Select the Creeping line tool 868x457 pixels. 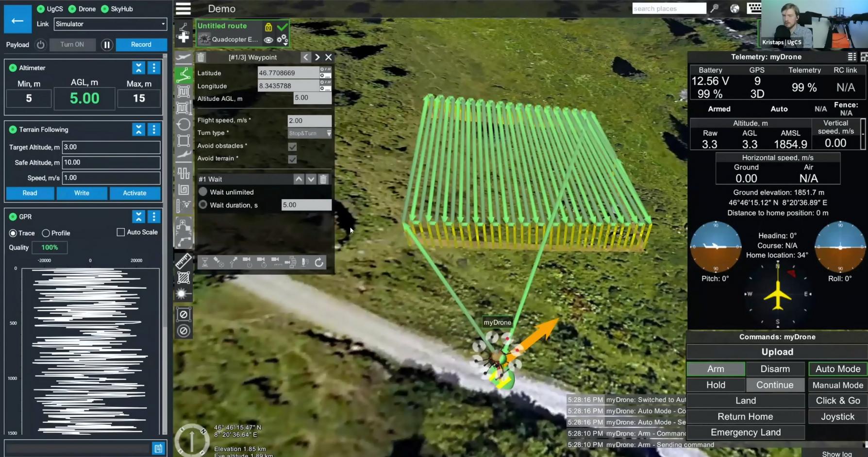tap(184, 173)
